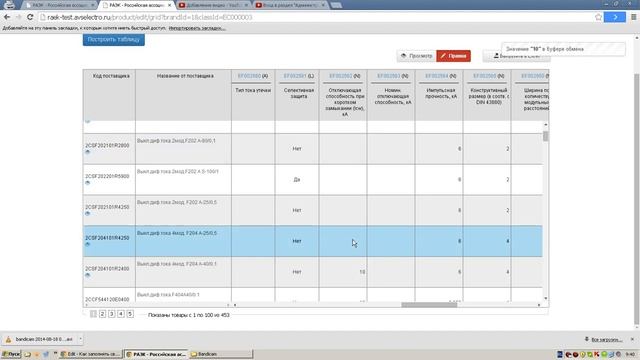
Task: Select Селективная защита cell 'Да' in 2CSF202201R5800 row
Action: click(297, 180)
